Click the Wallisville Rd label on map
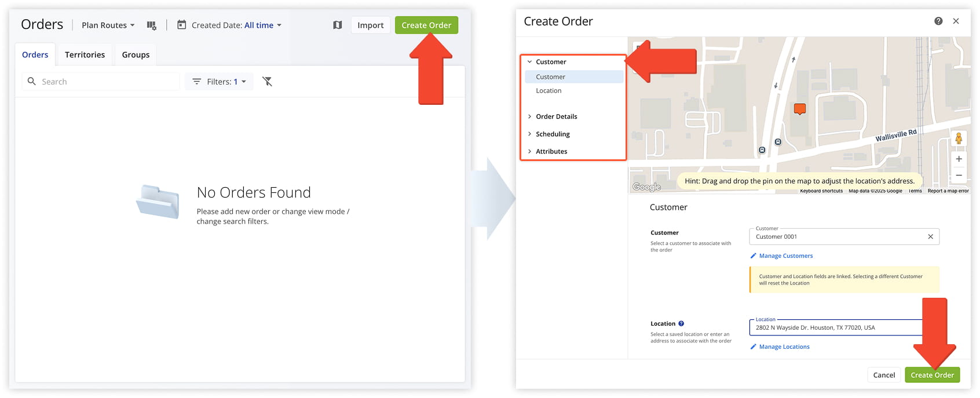The image size is (980, 398). [x=896, y=136]
